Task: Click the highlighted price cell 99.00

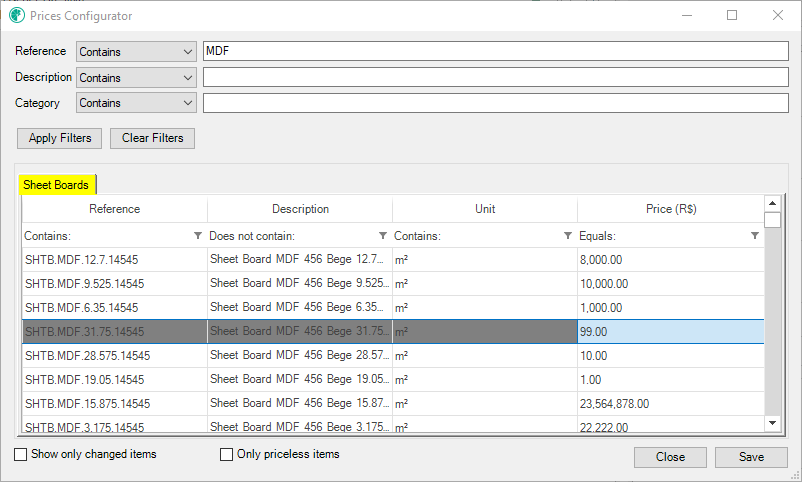Action: coord(671,332)
